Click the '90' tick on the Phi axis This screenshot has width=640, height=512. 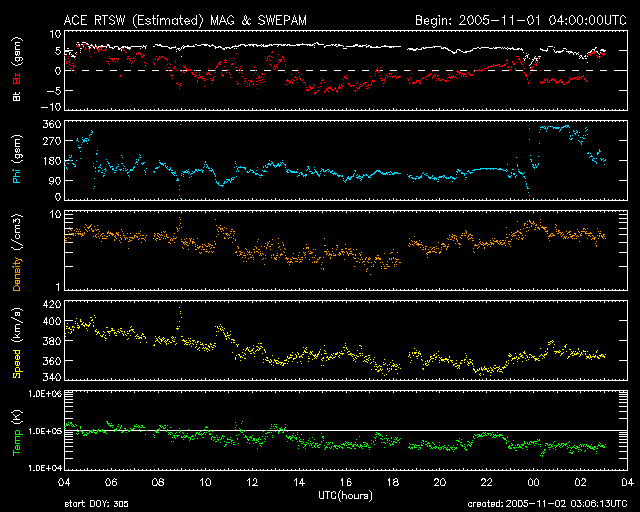pyautogui.click(x=56, y=180)
